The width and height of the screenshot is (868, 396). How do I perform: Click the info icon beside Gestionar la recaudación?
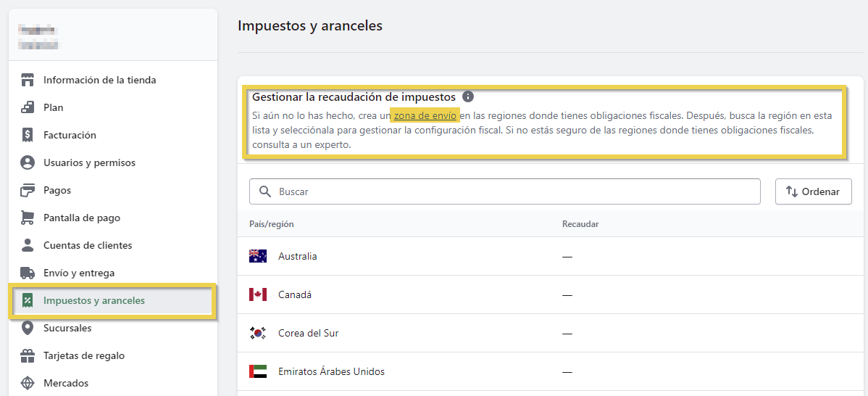468,96
